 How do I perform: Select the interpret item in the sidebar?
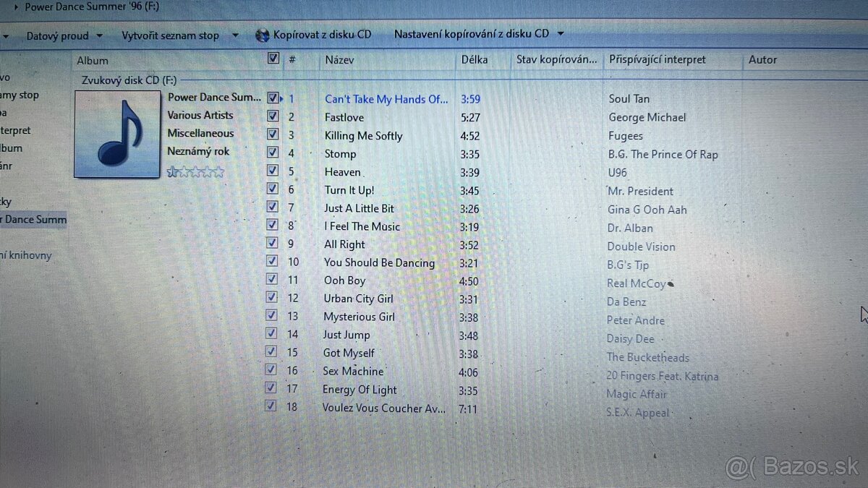pos(16,131)
